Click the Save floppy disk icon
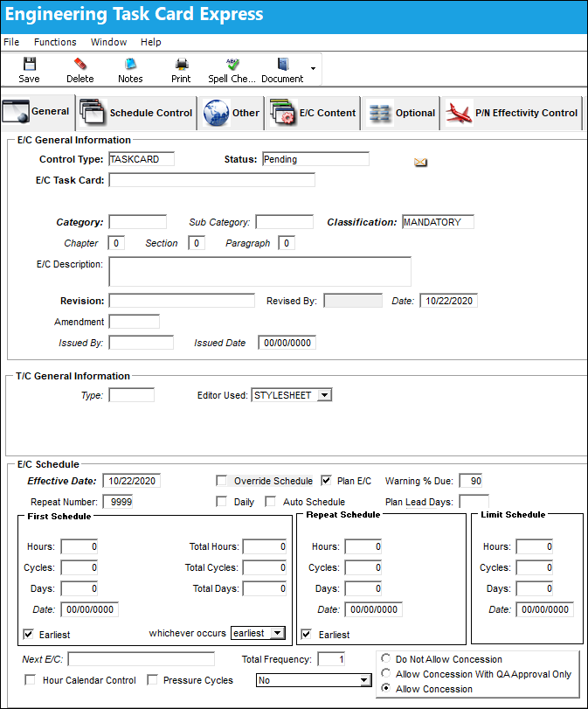This screenshot has height=709, width=588. point(30,64)
